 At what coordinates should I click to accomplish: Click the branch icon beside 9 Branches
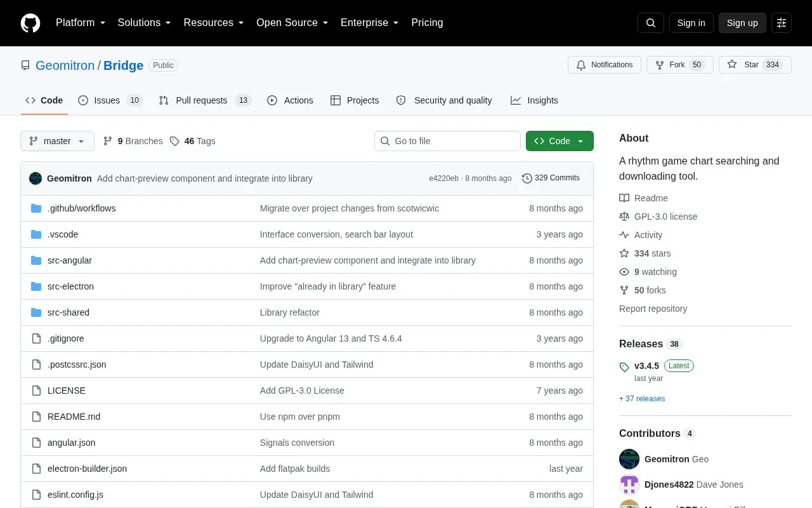[x=108, y=141]
